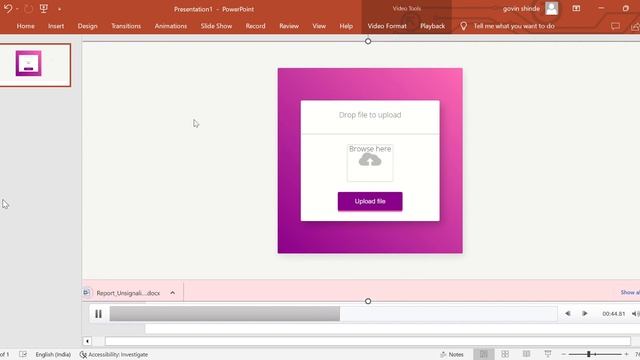Expand the Report docx download chevron

(173, 293)
